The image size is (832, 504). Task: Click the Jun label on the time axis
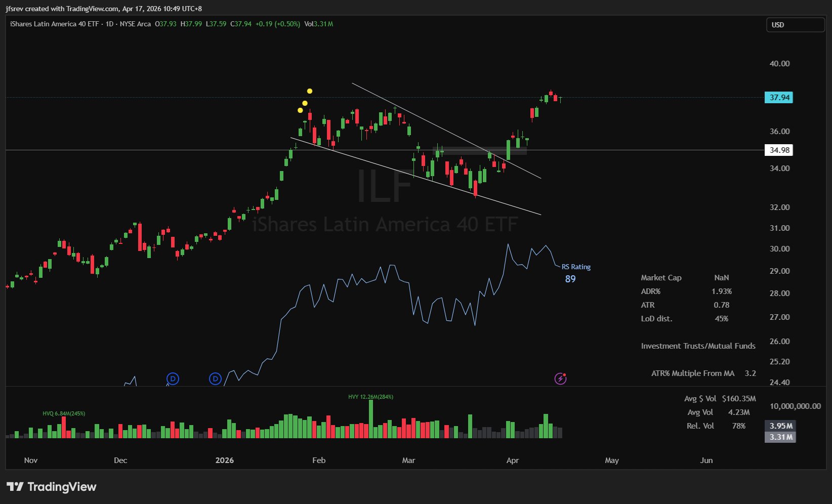pyautogui.click(x=706, y=460)
